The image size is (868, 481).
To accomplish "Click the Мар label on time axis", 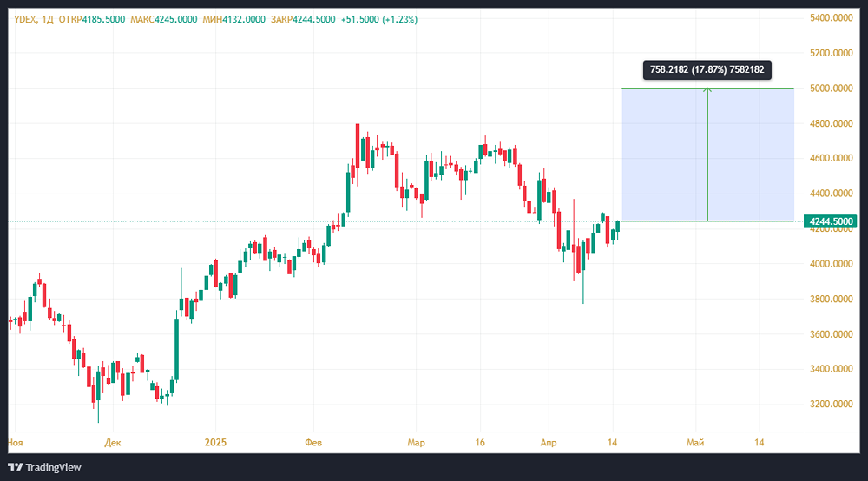I will pyautogui.click(x=417, y=443).
